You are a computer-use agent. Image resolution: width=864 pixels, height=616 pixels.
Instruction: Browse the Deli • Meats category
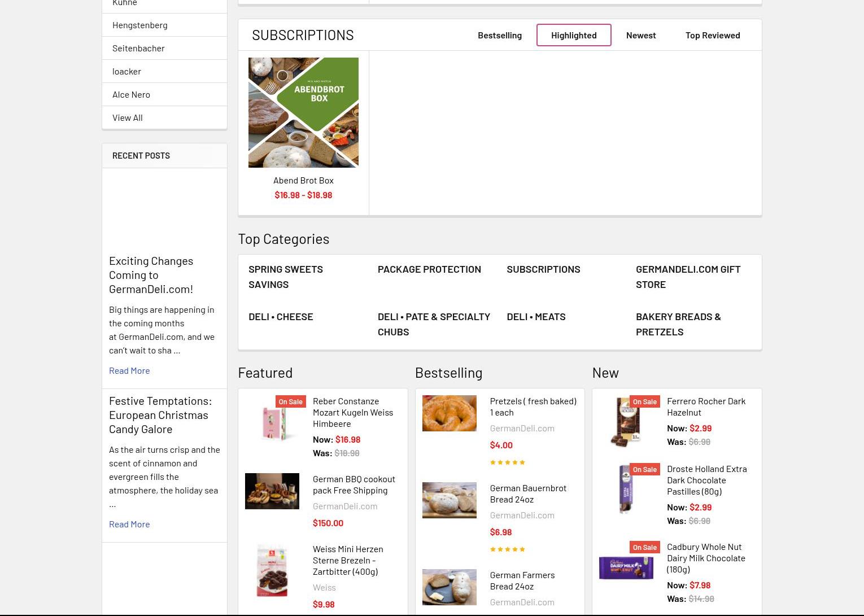[536, 317]
